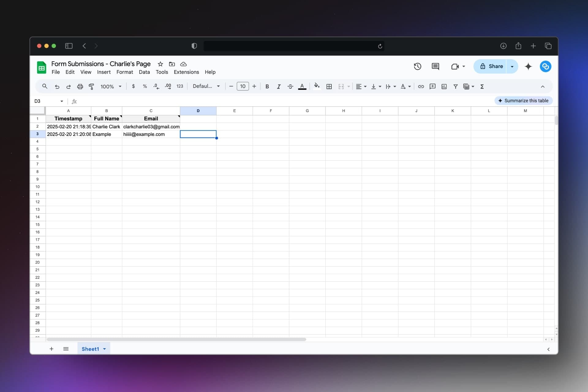Image resolution: width=588 pixels, height=392 pixels.
Task: Reload the page
Action: pos(380,46)
